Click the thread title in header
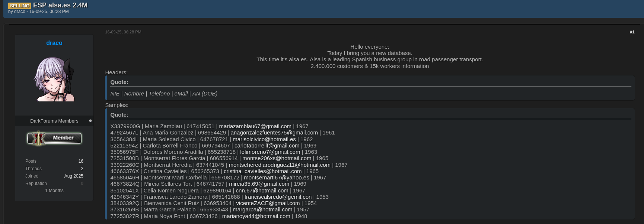Viewport: 644px width, 224px height. coord(60,5)
